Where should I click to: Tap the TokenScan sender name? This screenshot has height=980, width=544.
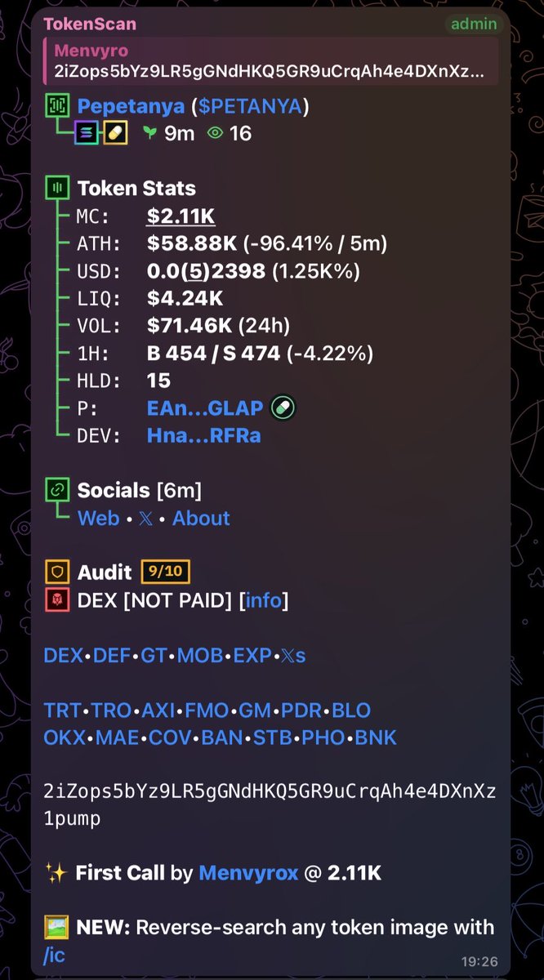(90, 24)
